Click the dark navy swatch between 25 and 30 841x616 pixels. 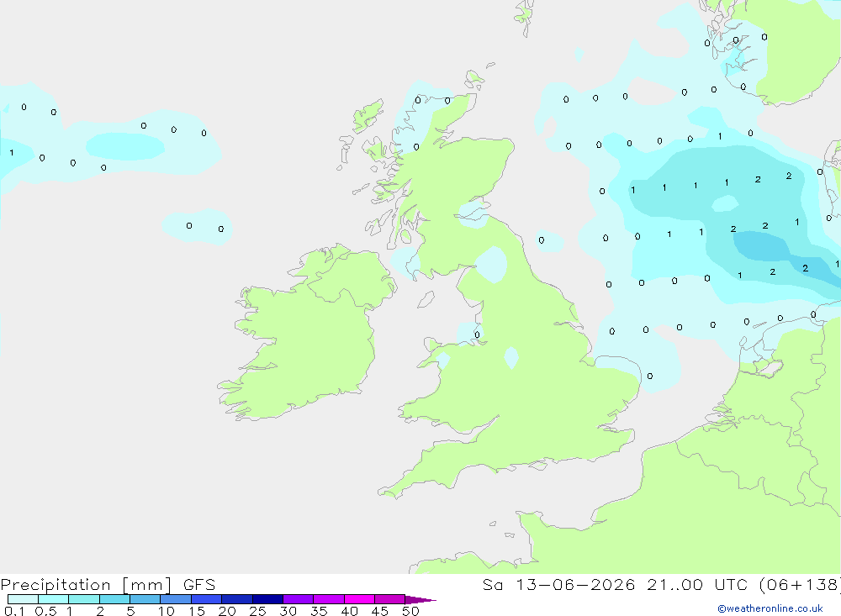tap(267, 599)
